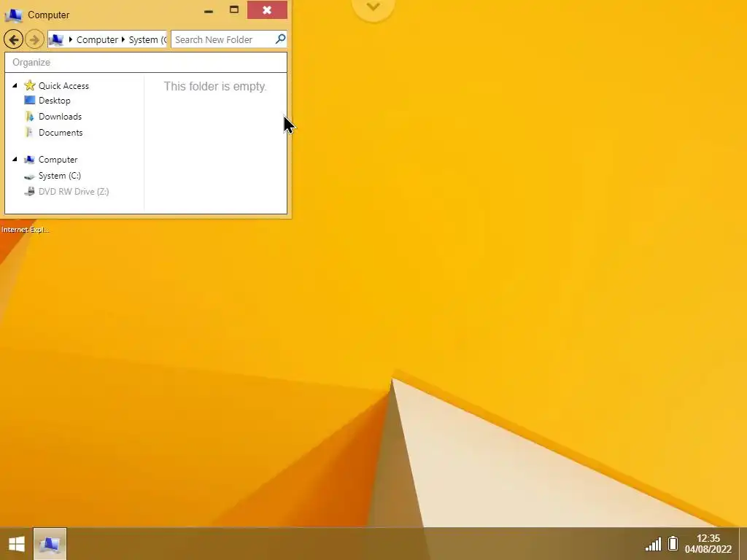Select DVD RW Drive (Z:) entry

coord(74,192)
